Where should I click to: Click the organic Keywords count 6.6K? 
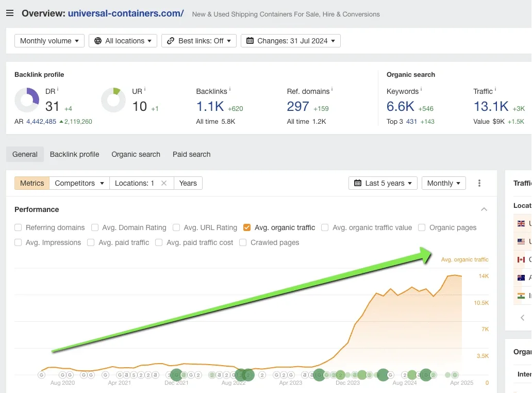pyautogui.click(x=401, y=107)
